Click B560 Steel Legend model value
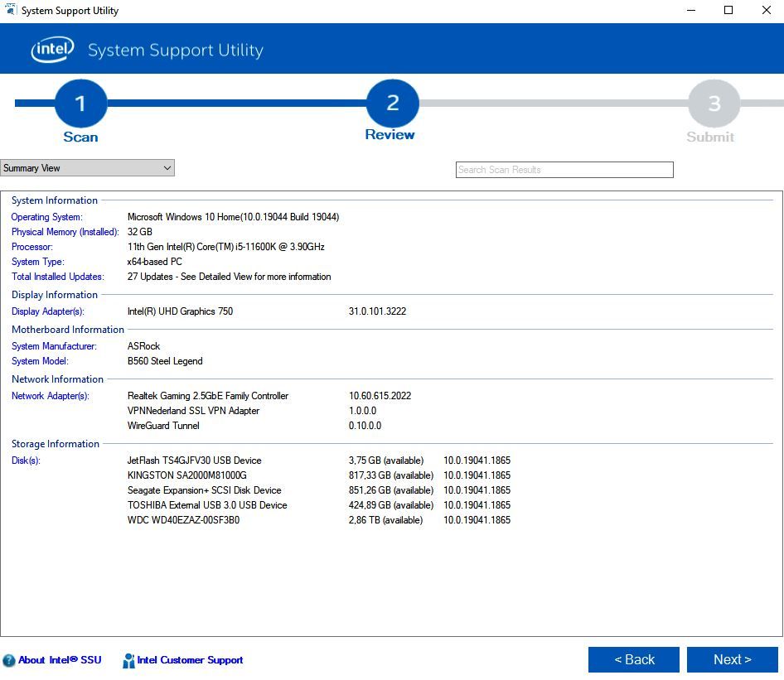The image size is (784, 680). coord(165,361)
